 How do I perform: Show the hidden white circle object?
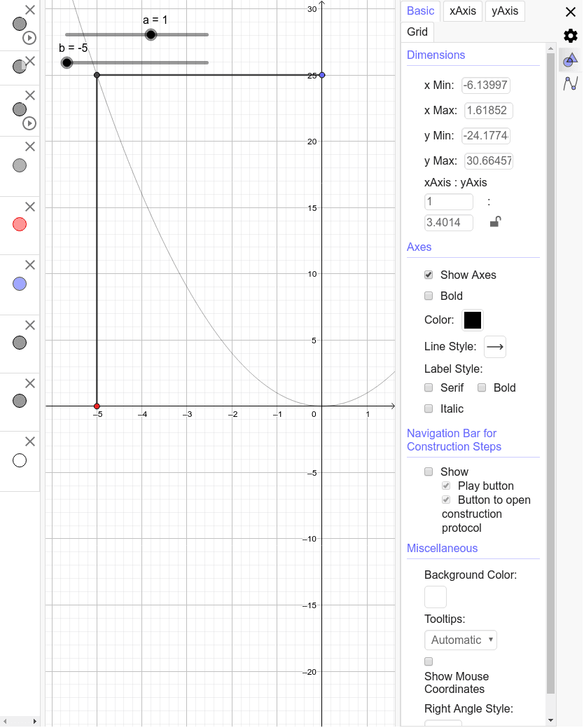coord(20,460)
